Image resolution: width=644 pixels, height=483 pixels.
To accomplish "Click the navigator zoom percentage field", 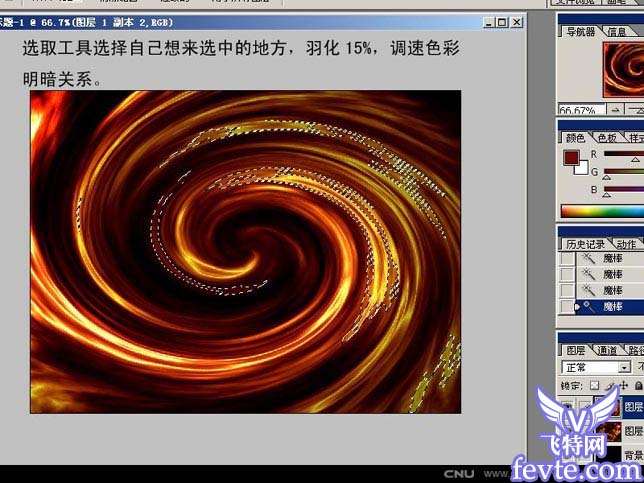I will click(x=576, y=110).
